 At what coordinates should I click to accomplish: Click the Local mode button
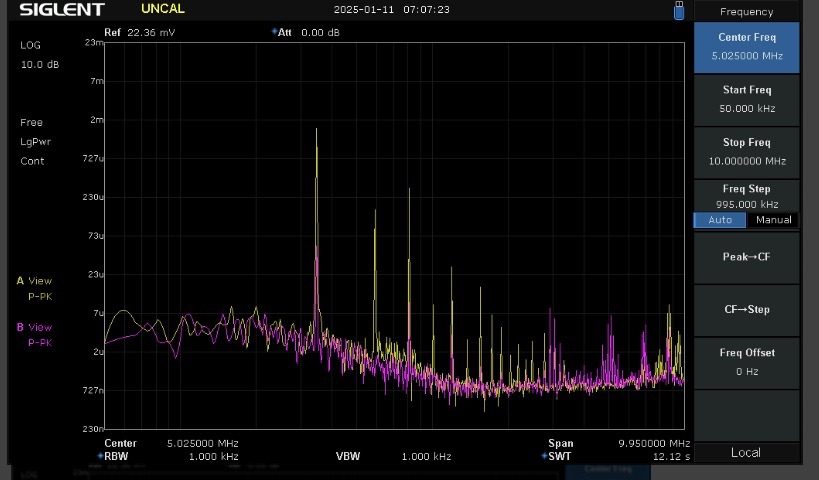[746, 452]
